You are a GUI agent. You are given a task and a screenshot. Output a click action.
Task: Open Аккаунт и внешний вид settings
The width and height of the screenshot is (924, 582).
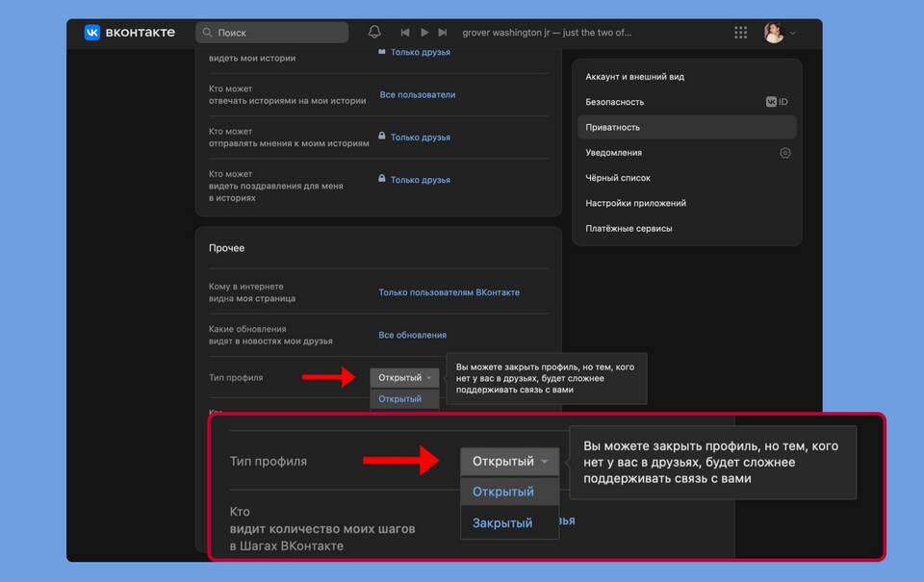tap(634, 77)
